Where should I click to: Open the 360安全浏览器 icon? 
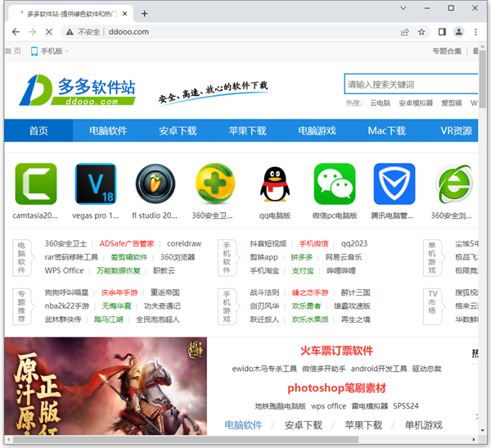pos(454,183)
